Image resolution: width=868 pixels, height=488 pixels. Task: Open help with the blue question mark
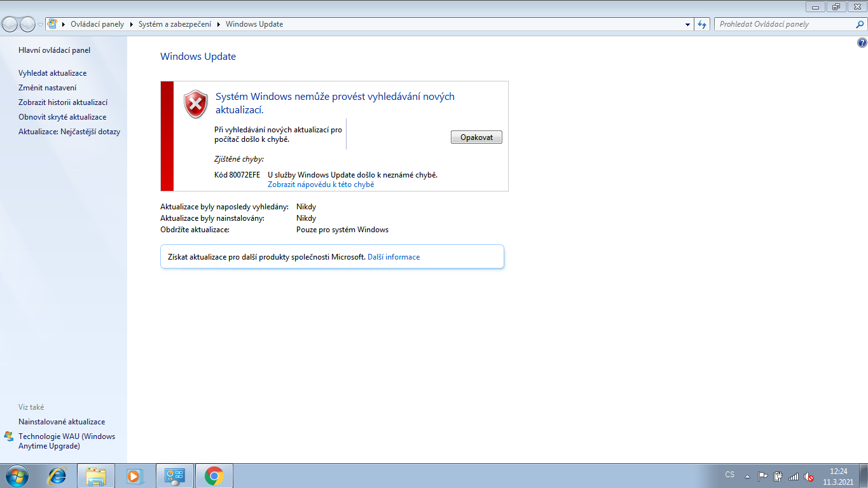click(862, 43)
